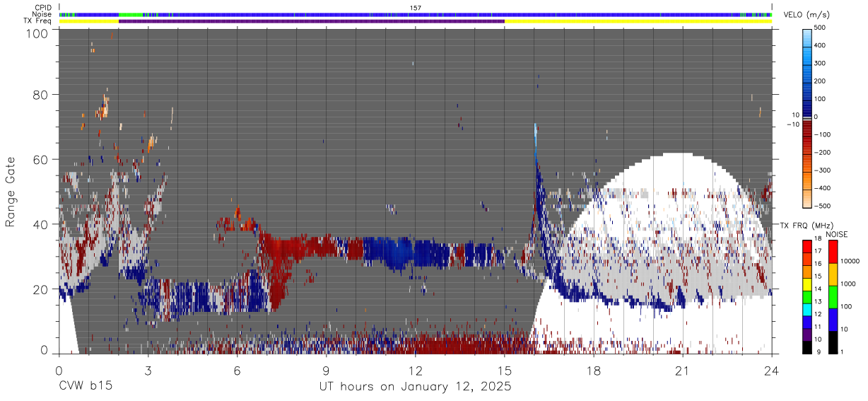The width and height of the screenshot is (868, 401).
Task: Click the 15 tick on the TX FRQ scale
Action: 819,277
